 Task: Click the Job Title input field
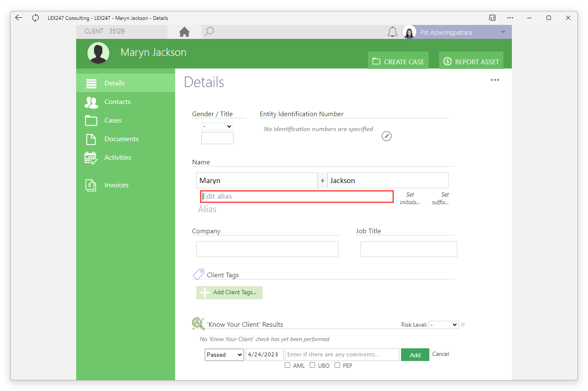coord(409,249)
